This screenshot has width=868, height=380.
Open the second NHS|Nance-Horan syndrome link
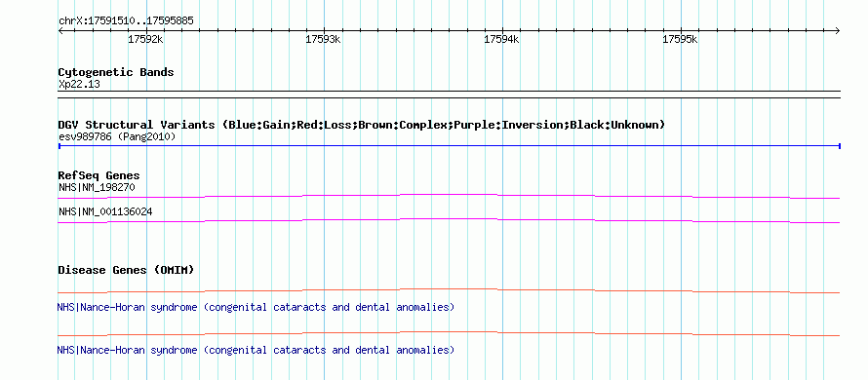(256, 351)
